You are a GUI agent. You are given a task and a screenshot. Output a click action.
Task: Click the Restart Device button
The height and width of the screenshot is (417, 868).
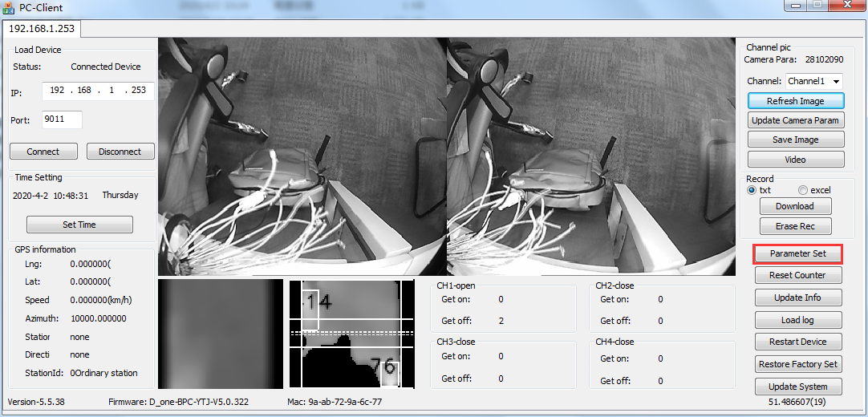[797, 342]
